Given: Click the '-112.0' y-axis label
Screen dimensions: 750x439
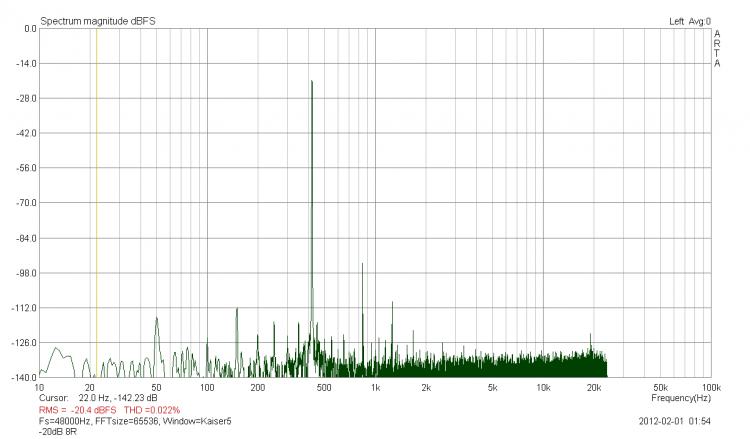Looking at the screenshot, I should click(24, 308).
